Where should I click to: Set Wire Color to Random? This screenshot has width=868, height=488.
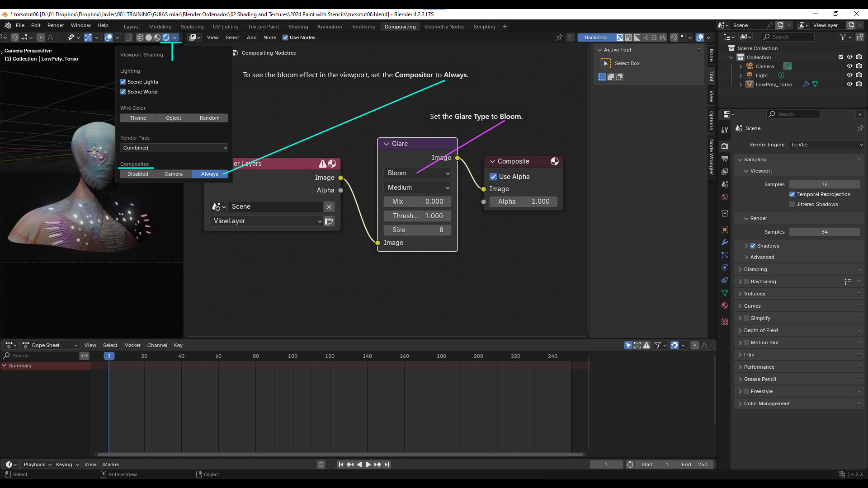tap(210, 118)
